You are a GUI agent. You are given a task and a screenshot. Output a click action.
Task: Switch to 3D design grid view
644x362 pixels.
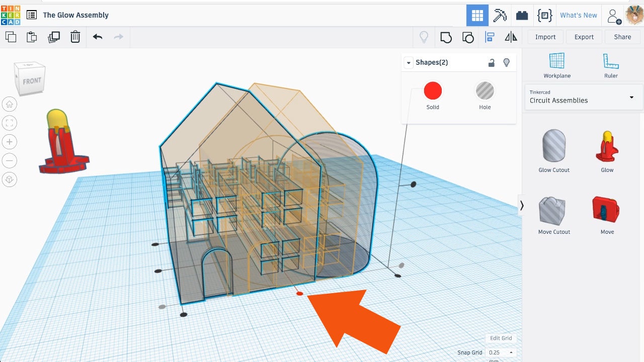point(477,15)
